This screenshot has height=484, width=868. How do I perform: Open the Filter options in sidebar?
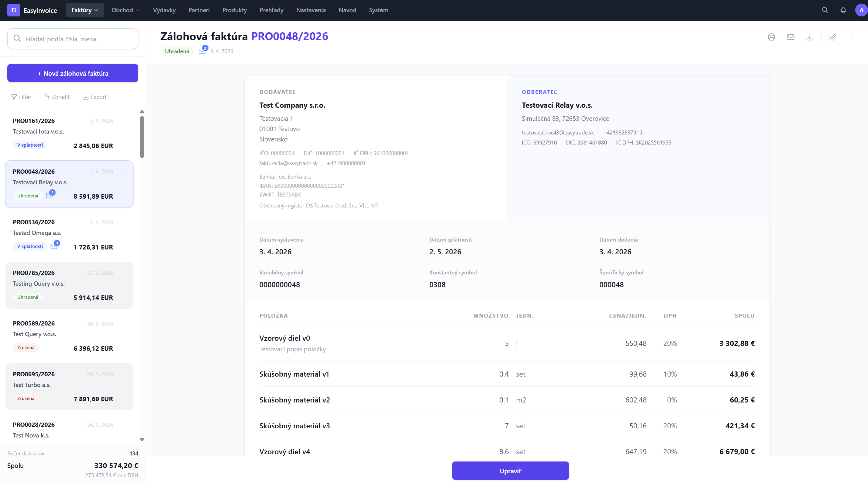coord(21,97)
